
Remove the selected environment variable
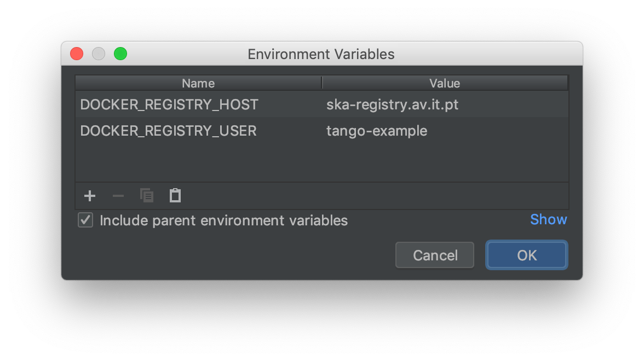coord(118,195)
